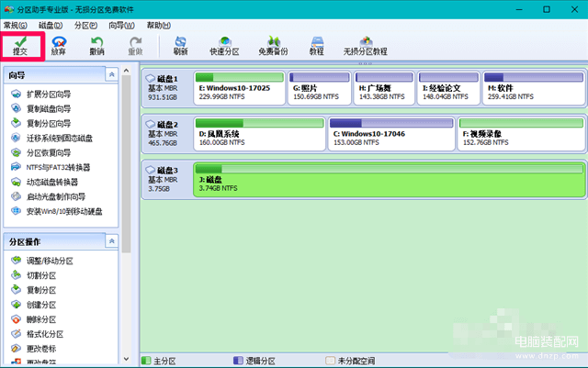The width and height of the screenshot is (588, 368).
Task: Select partition I: 经验论文
Action: [x=448, y=88]
